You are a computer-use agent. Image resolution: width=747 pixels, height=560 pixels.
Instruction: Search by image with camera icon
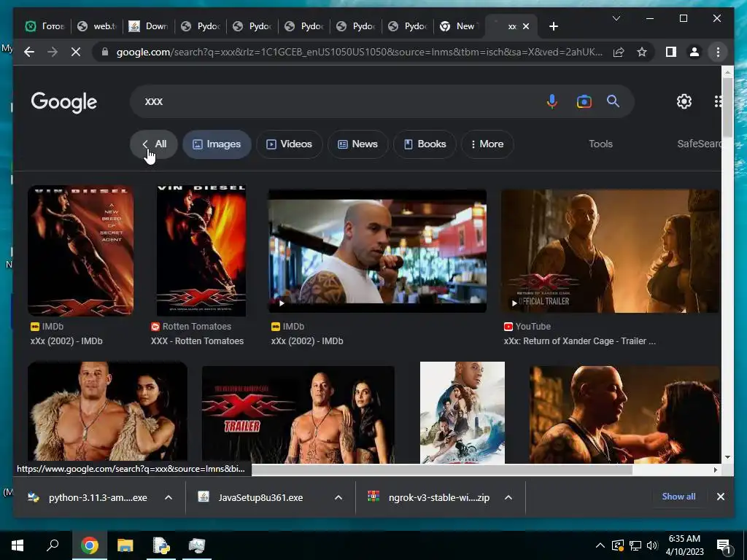coord(584,101)
